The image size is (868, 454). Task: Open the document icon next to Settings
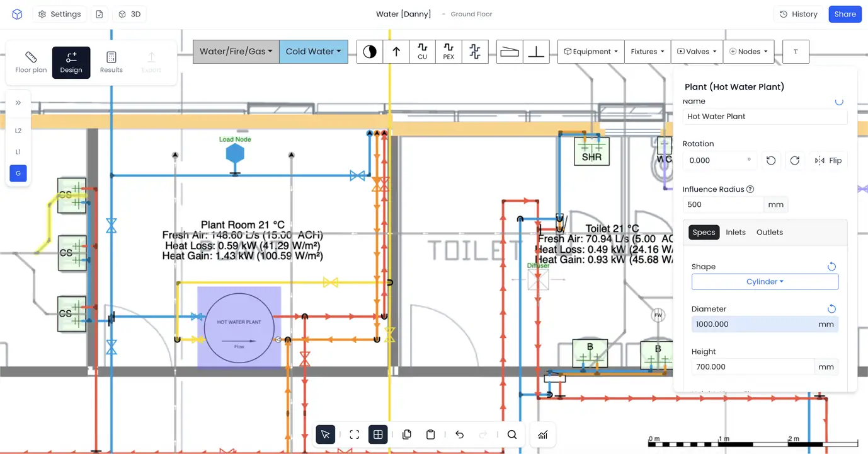click(100, 14)
